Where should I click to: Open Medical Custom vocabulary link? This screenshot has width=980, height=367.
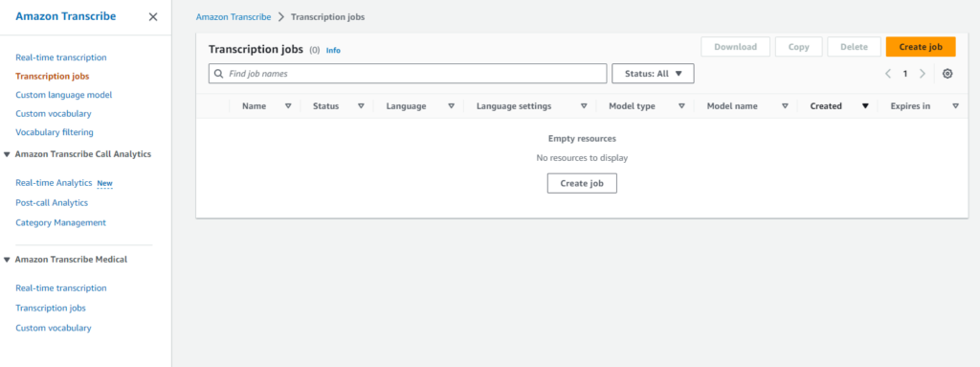[54, 328]
